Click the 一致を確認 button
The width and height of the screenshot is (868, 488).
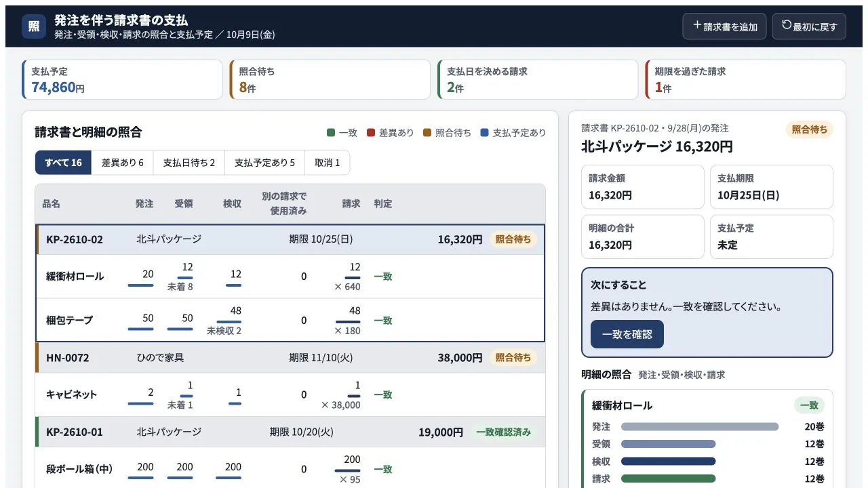pyautogui.click(x=627, y=334)
